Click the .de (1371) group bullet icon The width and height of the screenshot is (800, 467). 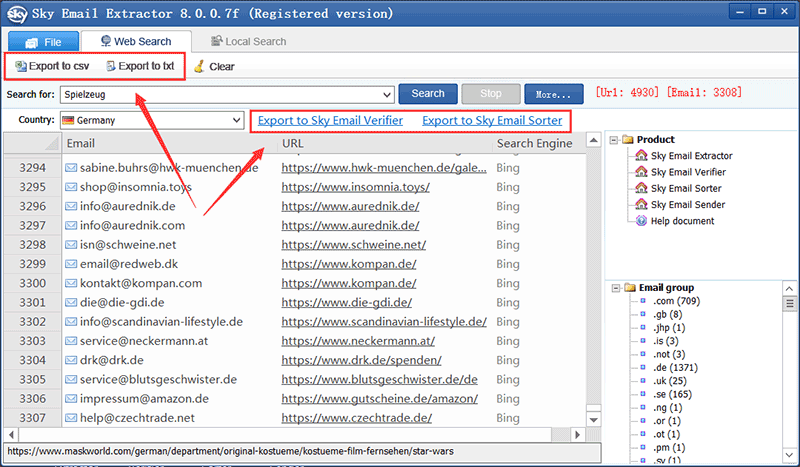(643, 367)
